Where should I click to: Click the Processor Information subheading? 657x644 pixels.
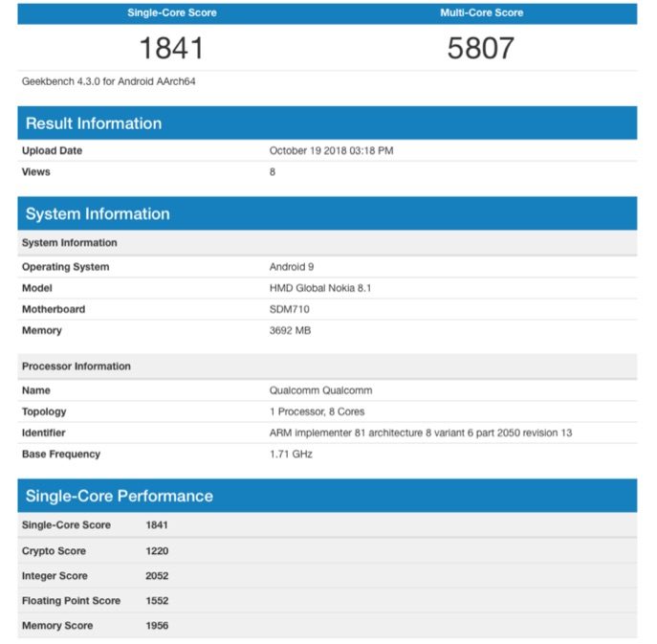[x=77, y=366]
